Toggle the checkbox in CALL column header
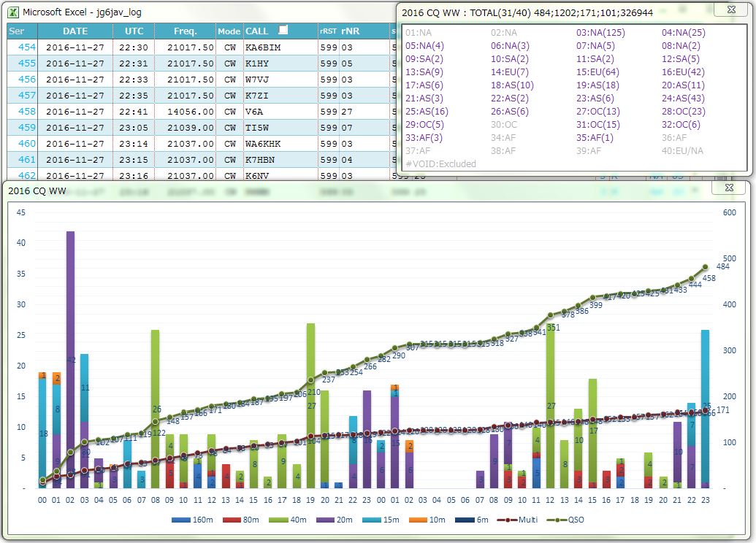The height and width of the screenshot is (543, 756). point(283,31)
